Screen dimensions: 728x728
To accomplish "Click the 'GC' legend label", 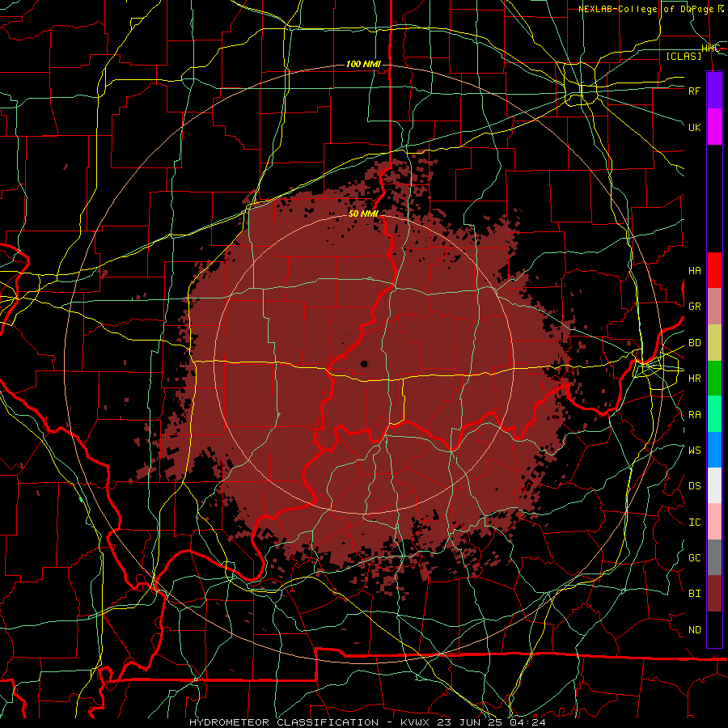I will pos(694,558).
